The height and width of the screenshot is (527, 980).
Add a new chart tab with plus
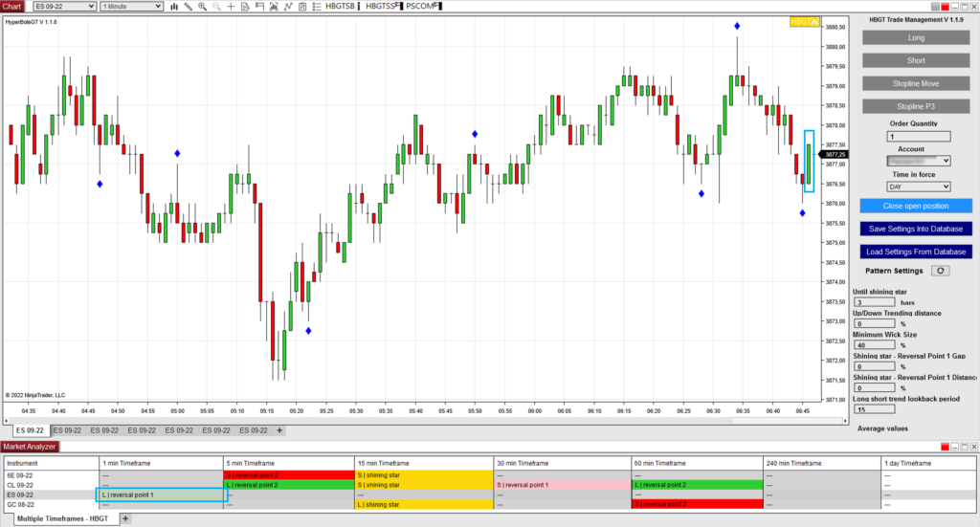[279, 430]
